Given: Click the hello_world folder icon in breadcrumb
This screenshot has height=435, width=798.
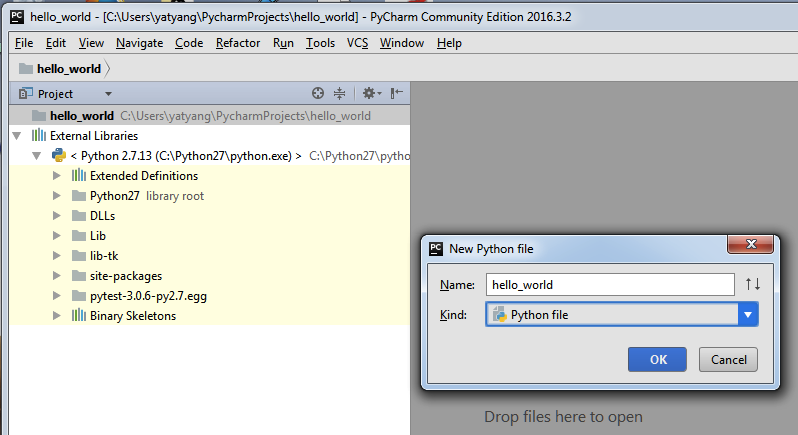Looking at the screenshot, I should coord(26,68).
